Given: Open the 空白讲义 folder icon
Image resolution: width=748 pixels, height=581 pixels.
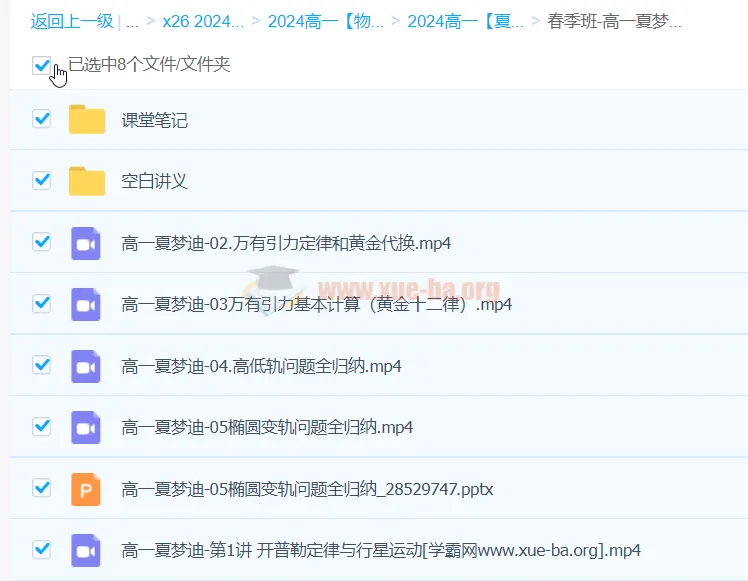Looking at the screenshot, I should tap(87, 181).
